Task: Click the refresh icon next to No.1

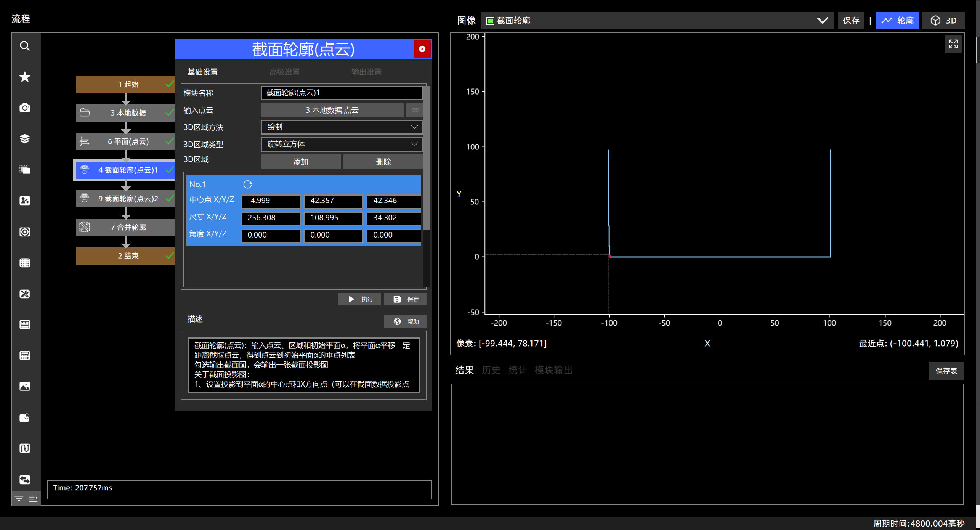Action: 248,185
